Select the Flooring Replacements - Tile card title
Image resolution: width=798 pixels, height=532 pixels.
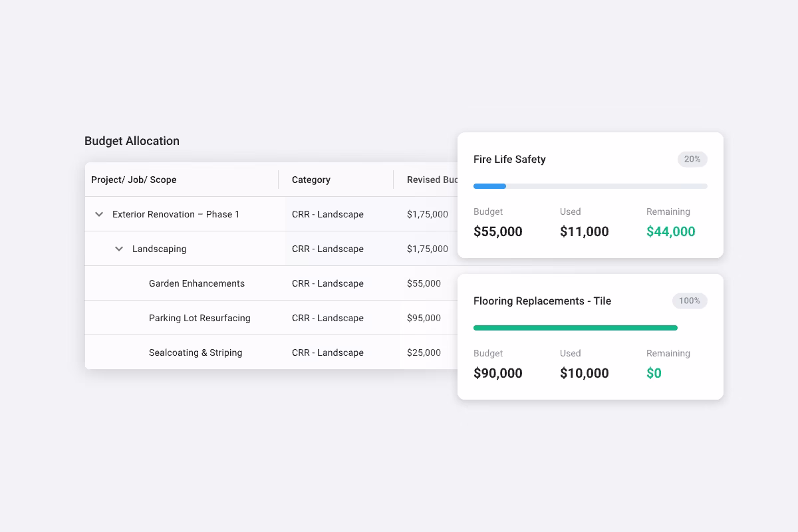pos(542,301)
